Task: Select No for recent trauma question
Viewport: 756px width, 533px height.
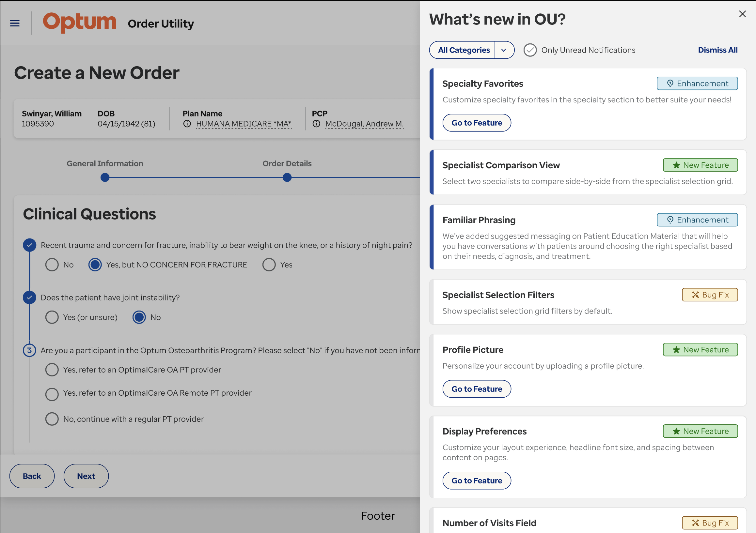Action: 52,265
